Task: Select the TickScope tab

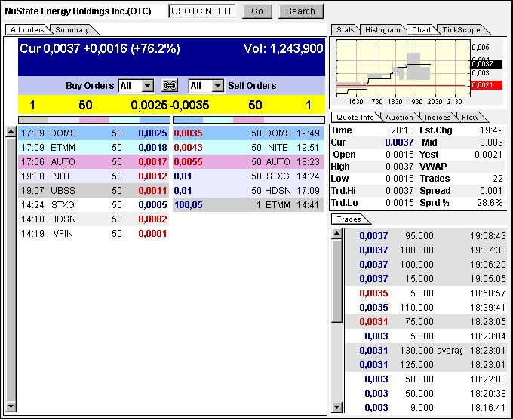Action: point(457,30)
